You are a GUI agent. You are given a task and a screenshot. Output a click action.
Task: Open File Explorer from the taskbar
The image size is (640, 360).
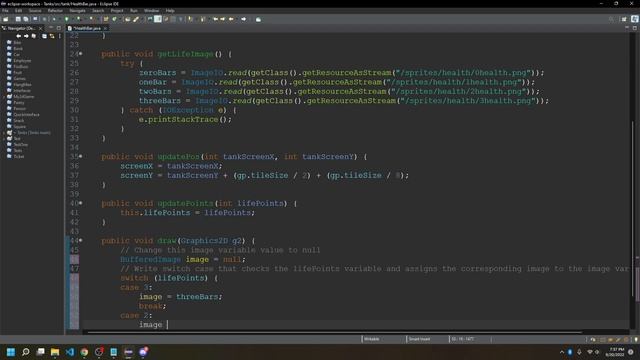pos(55,352)
